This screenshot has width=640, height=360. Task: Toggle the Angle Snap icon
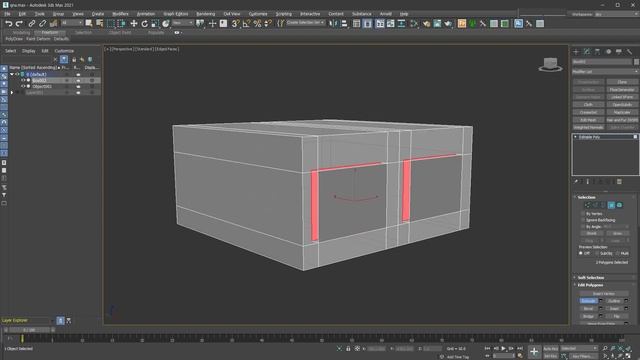pyautogui.click(x=247, y=24)
